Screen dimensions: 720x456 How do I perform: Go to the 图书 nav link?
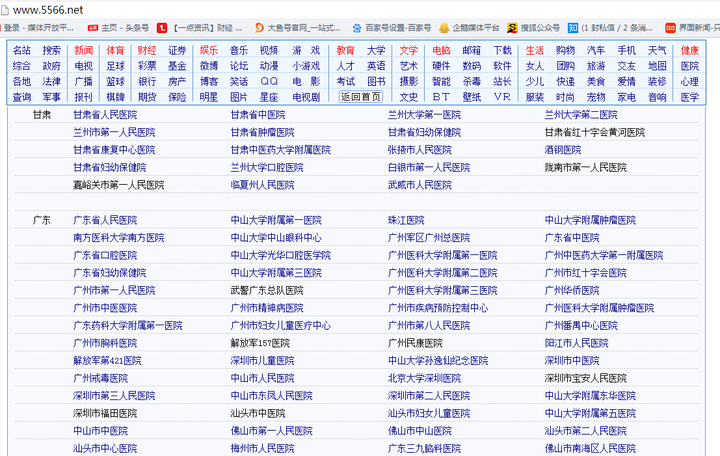click(x=376, y=81)
